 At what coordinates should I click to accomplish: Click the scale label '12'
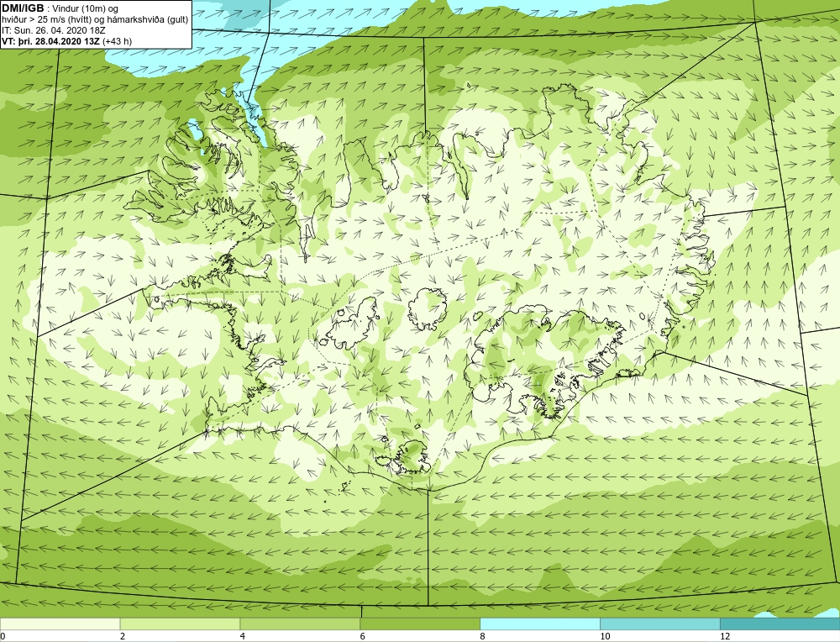pyautogui.click(x=725, y=636)
